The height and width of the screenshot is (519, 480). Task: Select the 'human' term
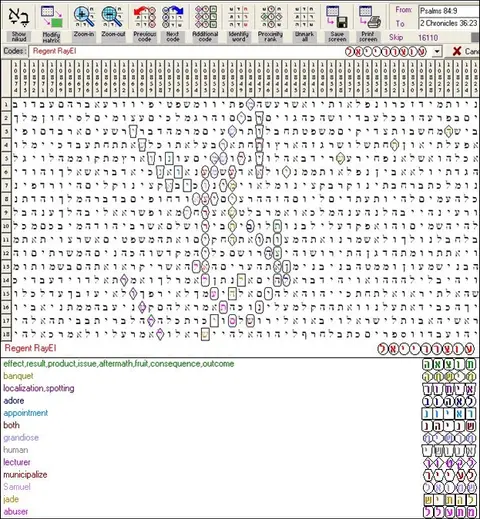[x=16, y=450]
